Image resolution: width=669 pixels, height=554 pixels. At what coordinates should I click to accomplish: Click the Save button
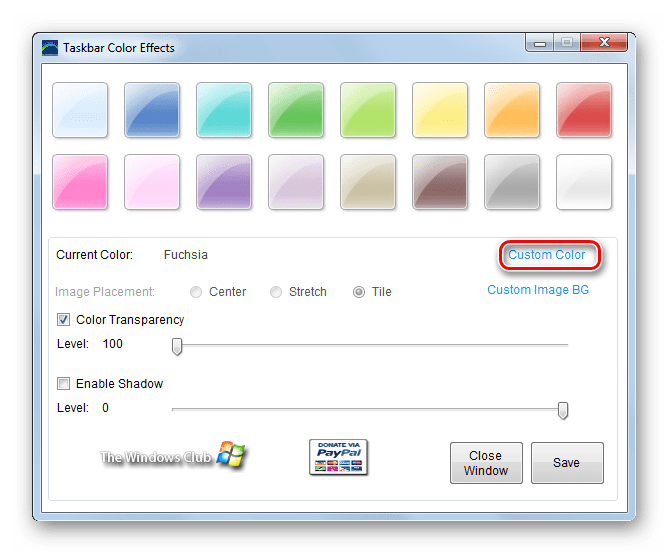[x=567, y=463]
